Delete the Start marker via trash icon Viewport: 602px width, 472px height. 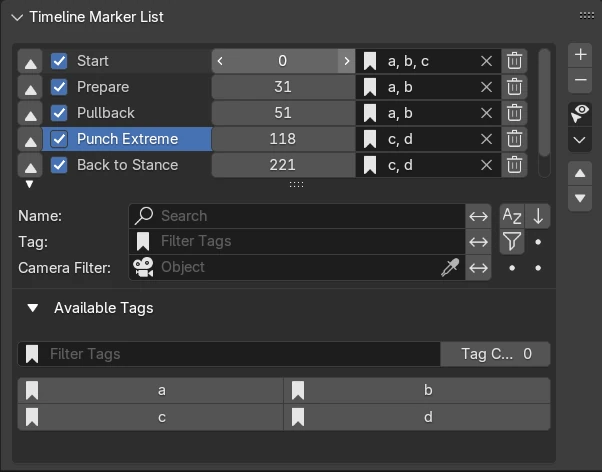(x=514, y=61)
